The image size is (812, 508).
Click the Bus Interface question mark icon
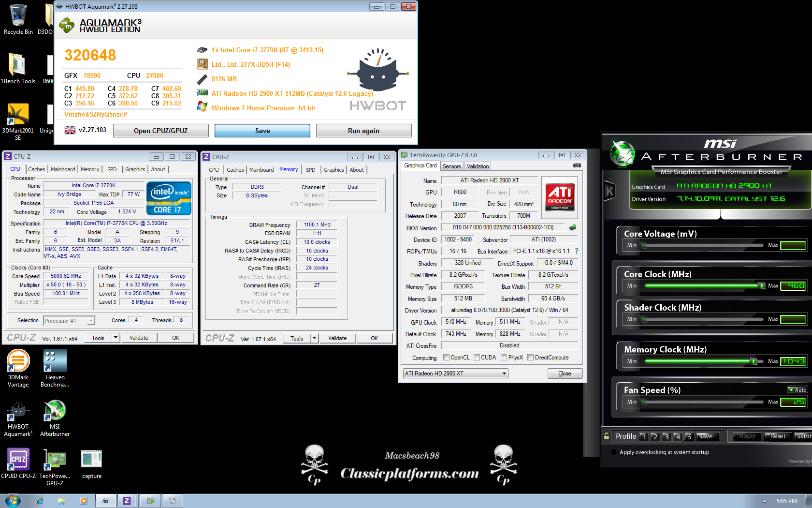[577, 251]
